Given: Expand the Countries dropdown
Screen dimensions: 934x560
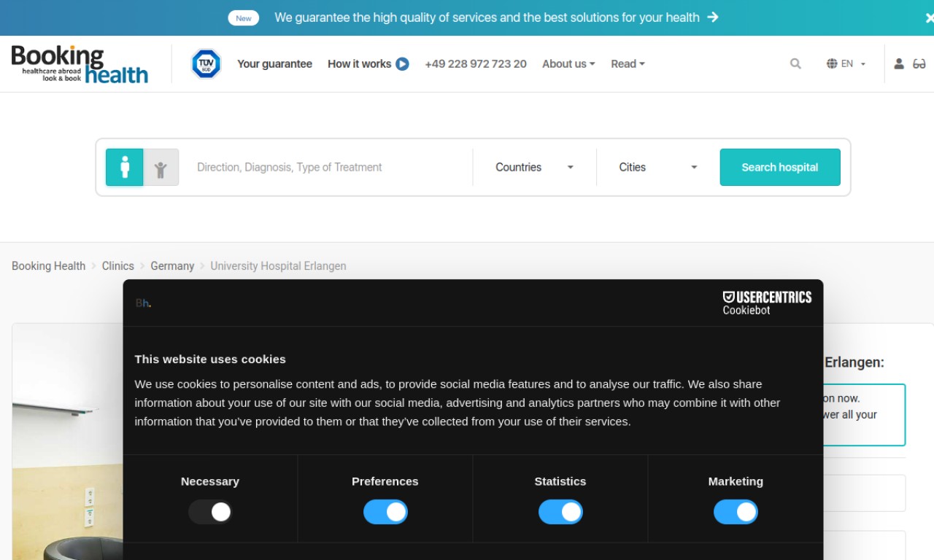Looking at the screenshot, I should click(534, 167).
